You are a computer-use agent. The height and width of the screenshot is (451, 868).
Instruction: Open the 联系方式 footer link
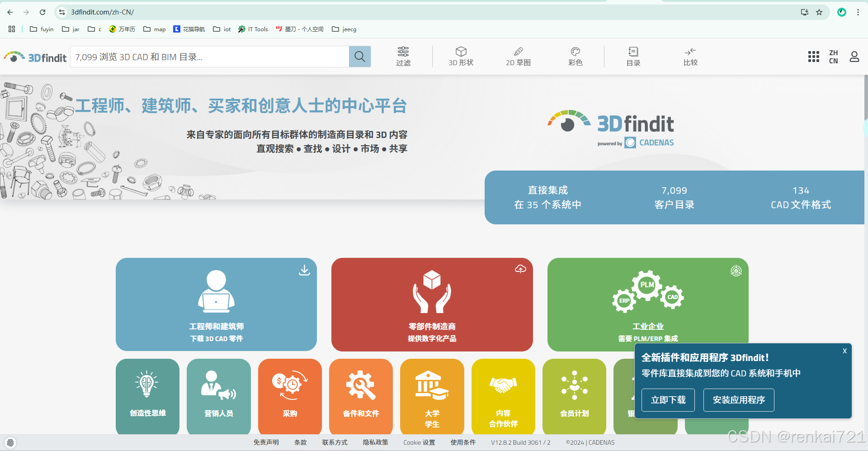click(335, 442)
